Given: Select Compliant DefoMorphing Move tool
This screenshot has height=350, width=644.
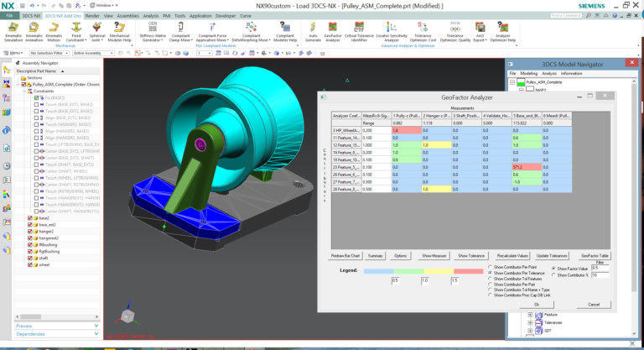Looking at the screenshot, I should 251,32.
